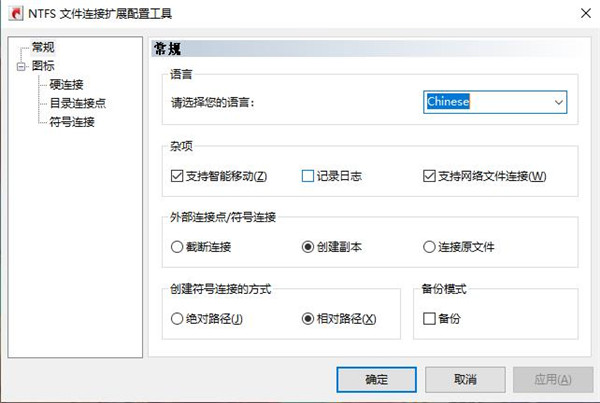
Task: Open 目录连接点 settings in tree
Action: pos(78,103)
